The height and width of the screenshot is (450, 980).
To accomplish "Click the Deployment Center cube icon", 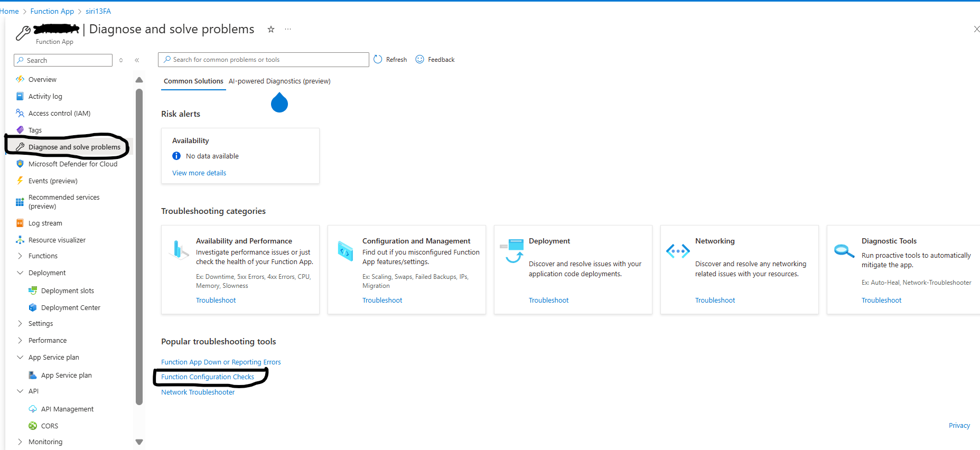I will point(33,307).
